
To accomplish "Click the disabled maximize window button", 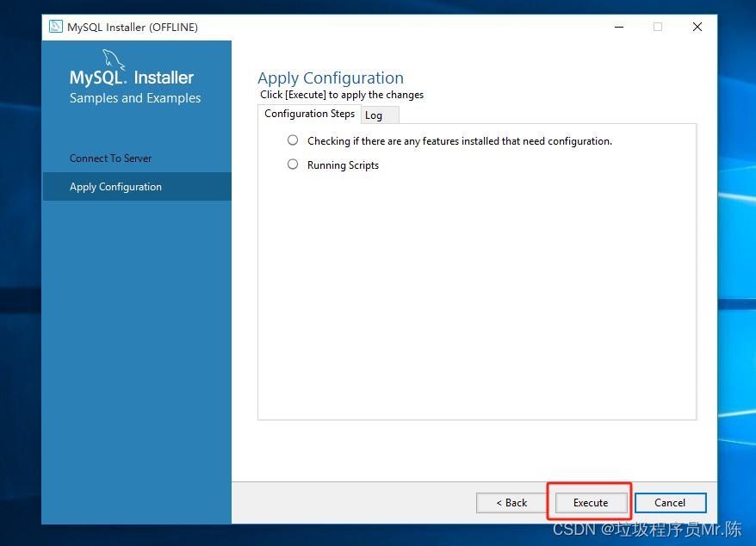I will pos(658,27).
